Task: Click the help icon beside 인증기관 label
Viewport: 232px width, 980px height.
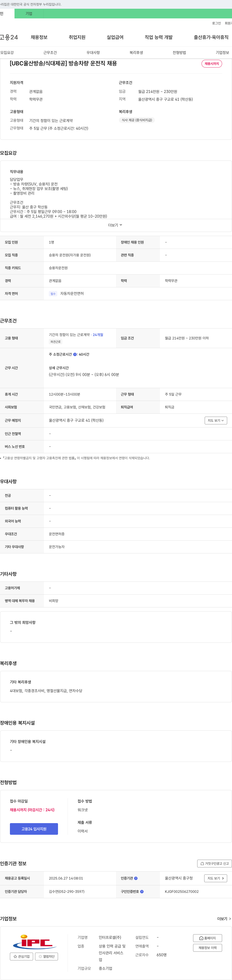Action: [136, 878]
